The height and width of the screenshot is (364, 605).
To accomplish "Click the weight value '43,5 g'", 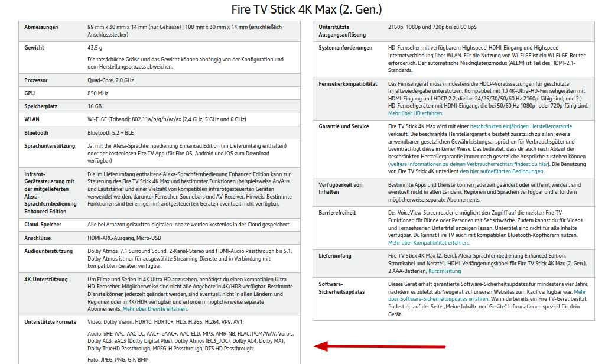I will (x=95, y=48).
